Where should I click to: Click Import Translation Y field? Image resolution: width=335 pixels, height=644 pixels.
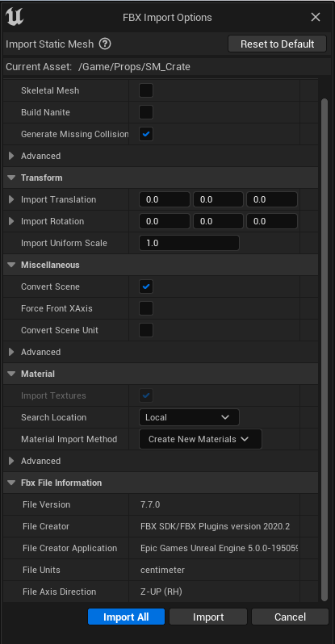[x=218, y=199]
